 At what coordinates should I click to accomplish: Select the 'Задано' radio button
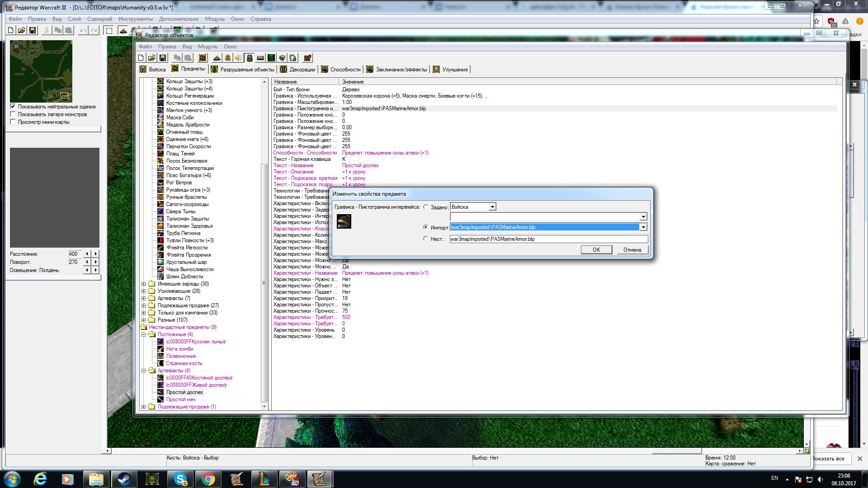(x=425, y=207)
